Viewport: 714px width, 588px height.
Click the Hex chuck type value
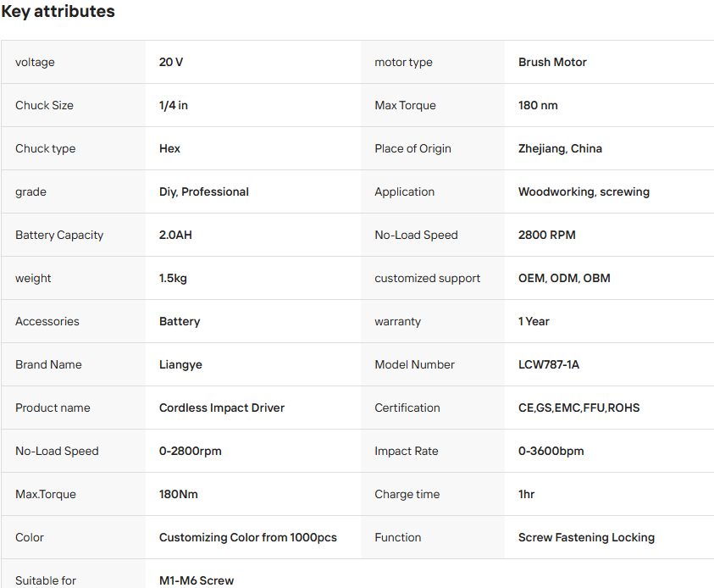pos(169,148)
